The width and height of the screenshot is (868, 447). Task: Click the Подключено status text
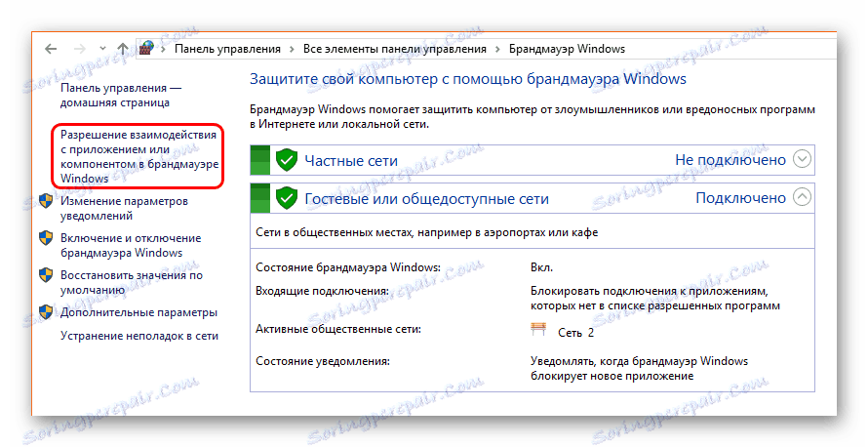click(740, 198)
